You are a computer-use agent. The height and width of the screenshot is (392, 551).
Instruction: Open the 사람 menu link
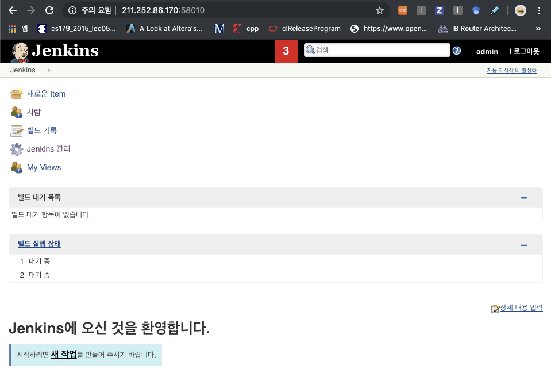(34, 112)
